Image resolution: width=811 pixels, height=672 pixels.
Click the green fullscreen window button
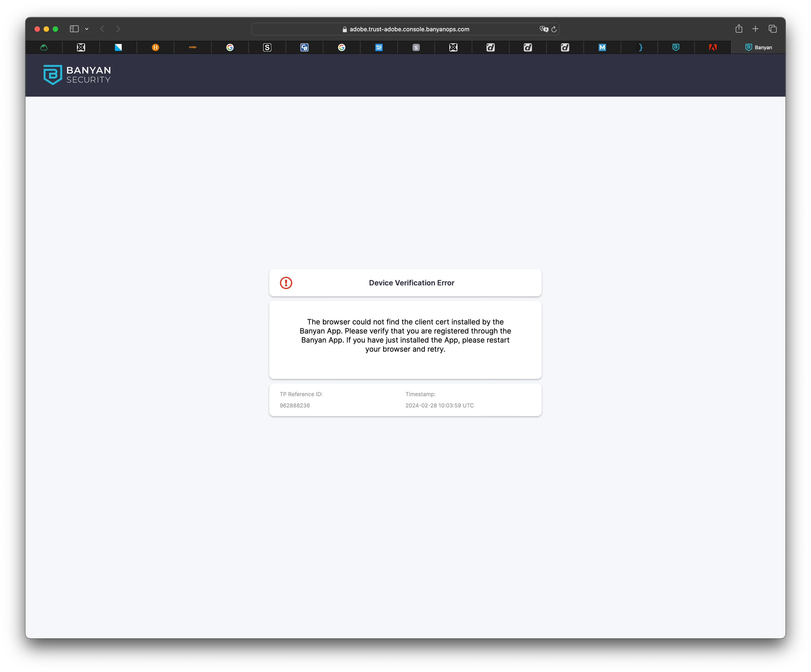tap(55, 29)
